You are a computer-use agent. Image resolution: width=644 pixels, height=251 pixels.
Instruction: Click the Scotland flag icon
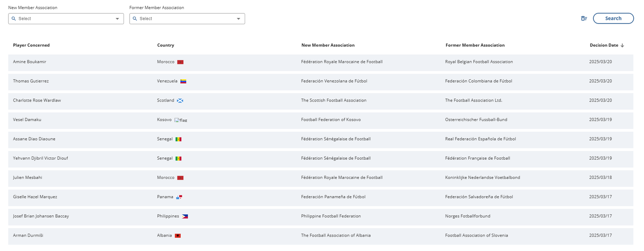coord(180,101)
